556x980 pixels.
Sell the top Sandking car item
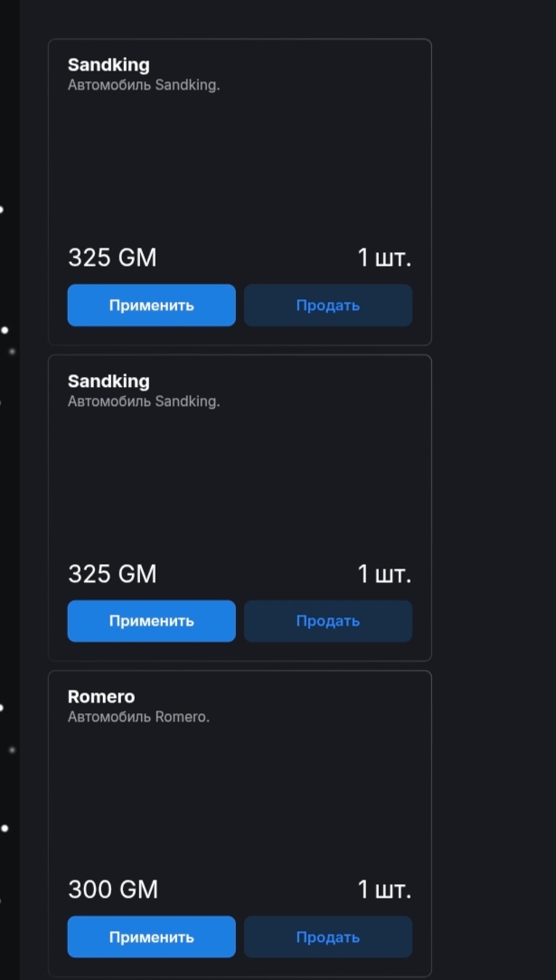click(x=327, y=306)
